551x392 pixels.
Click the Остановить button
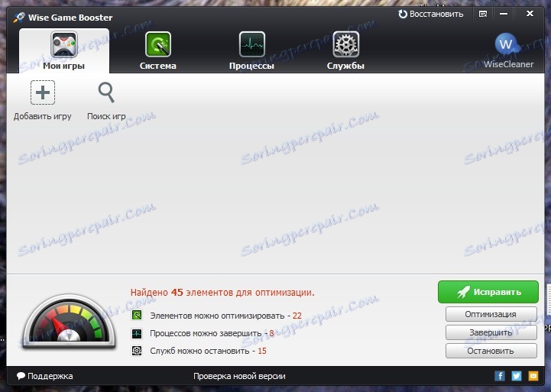491,351
